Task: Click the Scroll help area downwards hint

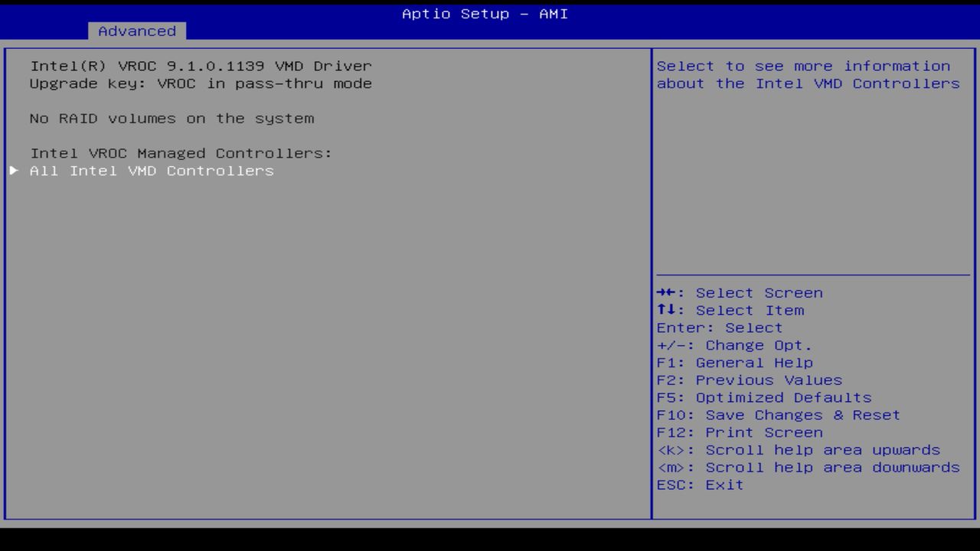Action: (808, 467)
